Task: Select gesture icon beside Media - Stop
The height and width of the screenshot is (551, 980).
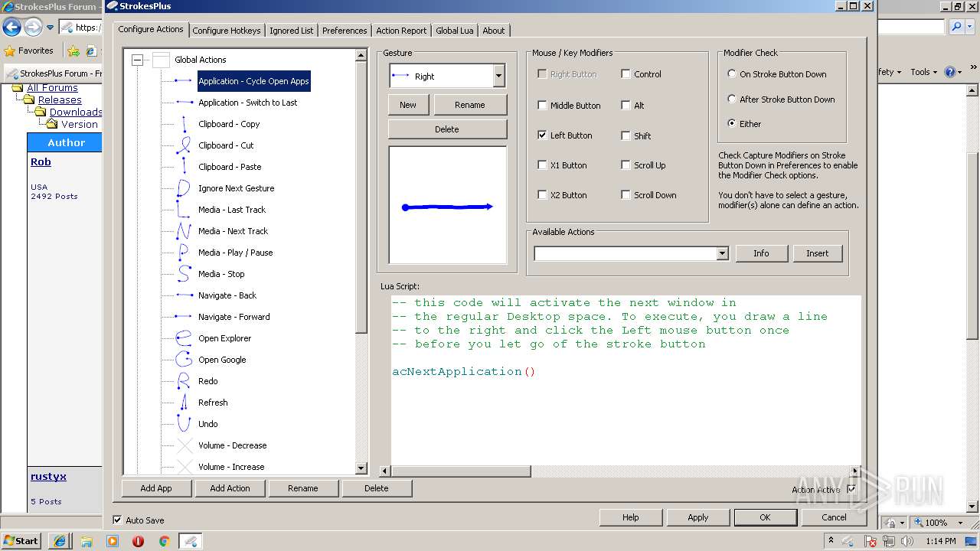Action: [184, 274]
